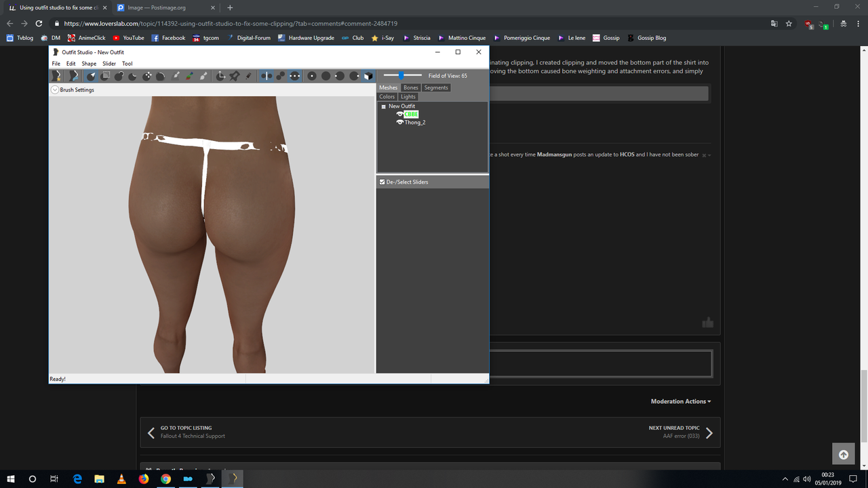Uncheck the De-/Select Sliders checkbox

382,182
